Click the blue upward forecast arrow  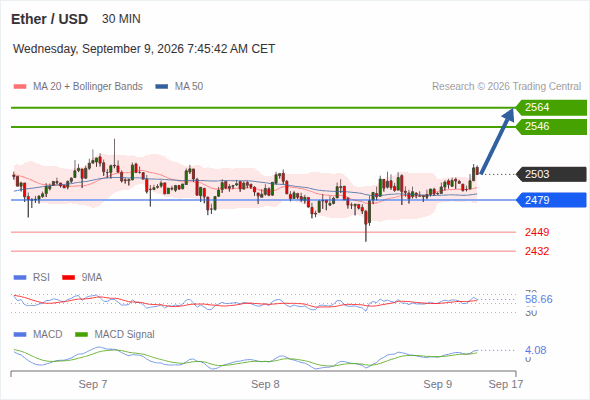pos(497,141)
